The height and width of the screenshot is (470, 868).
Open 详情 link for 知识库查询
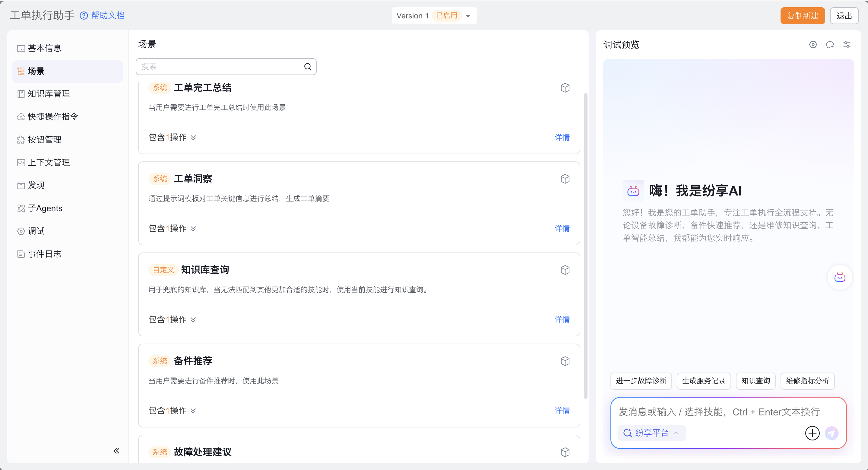[562, 319]
